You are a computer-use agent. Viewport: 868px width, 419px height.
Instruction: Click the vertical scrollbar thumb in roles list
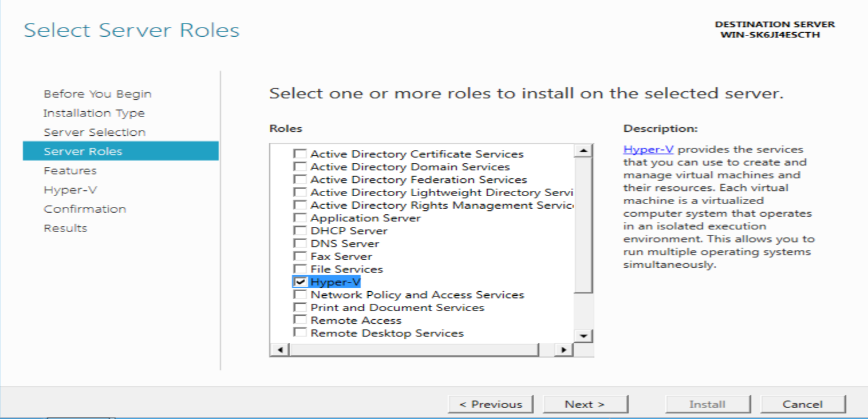(x=583, y=225)
